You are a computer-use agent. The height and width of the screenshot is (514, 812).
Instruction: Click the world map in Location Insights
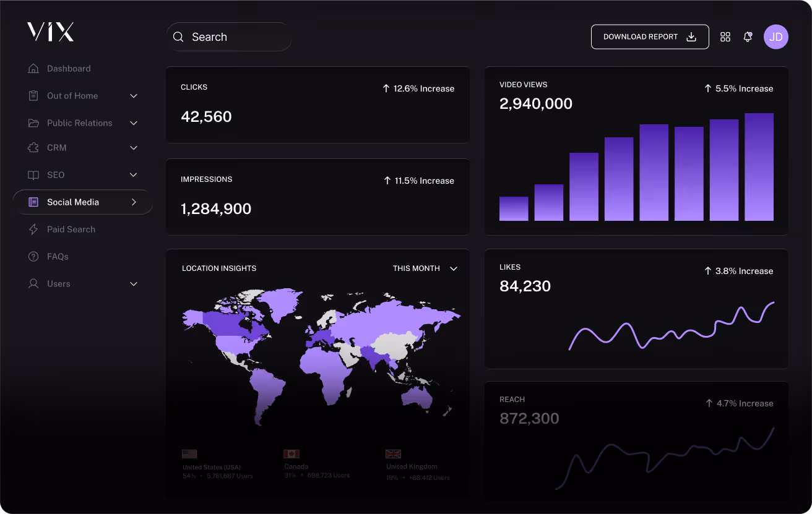click(x=321, y=357)
